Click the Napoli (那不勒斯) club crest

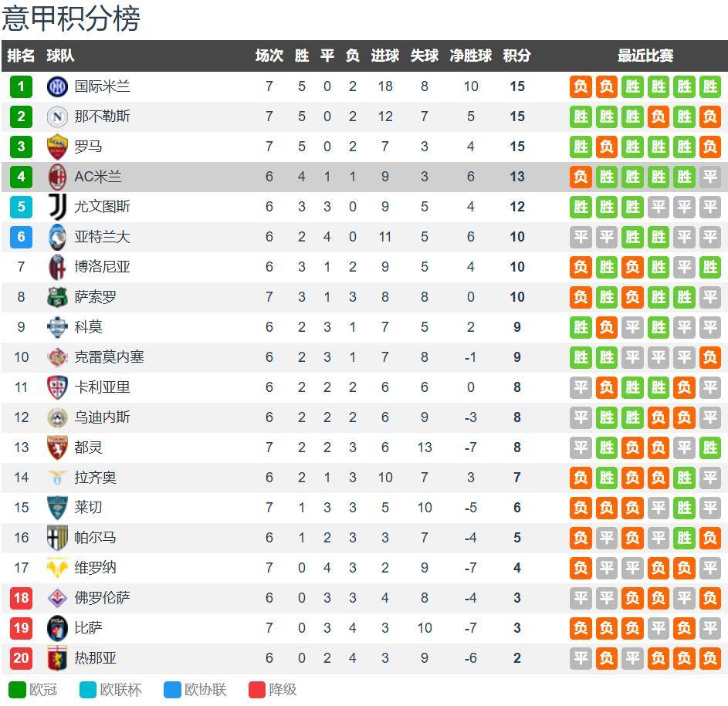[x=57, y=117]
